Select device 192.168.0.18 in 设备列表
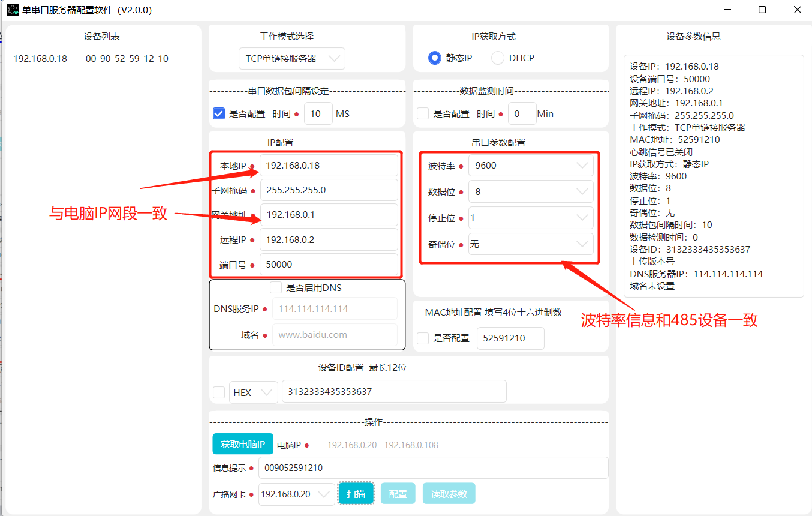This screenshot has height=516, width=812. 40,59
